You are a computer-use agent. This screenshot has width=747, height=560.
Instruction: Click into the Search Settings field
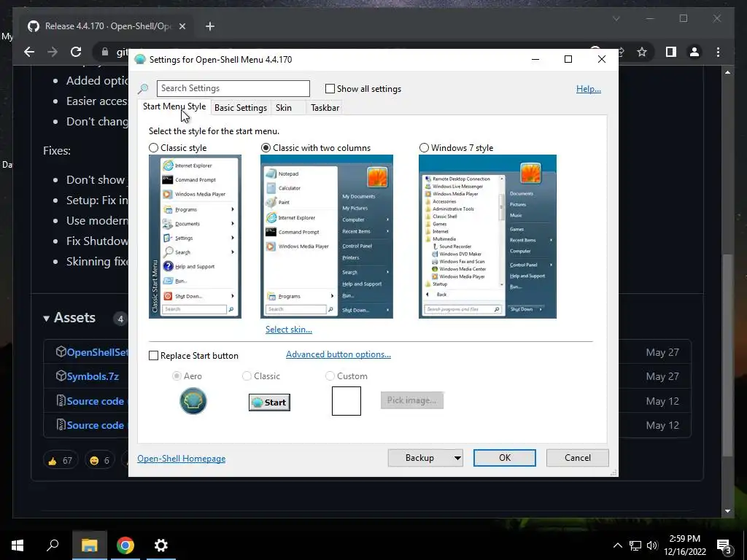pos(233,88)
